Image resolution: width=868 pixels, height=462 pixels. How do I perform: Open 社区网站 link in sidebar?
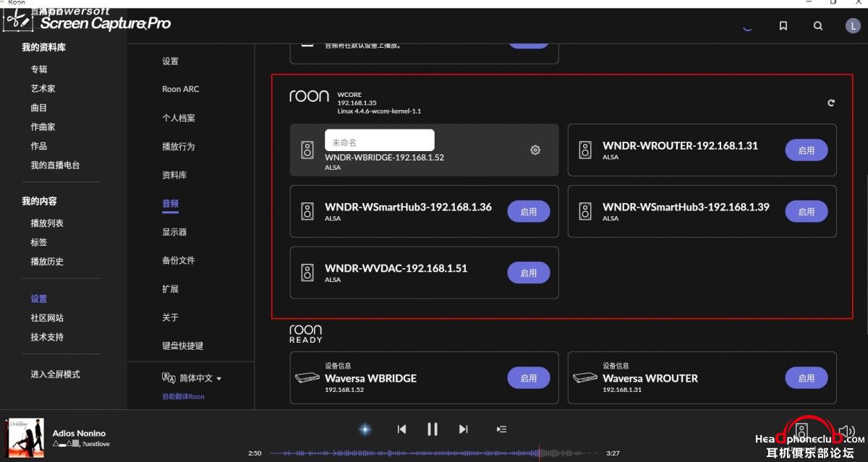pyautogui.click(x=47, y=318)
